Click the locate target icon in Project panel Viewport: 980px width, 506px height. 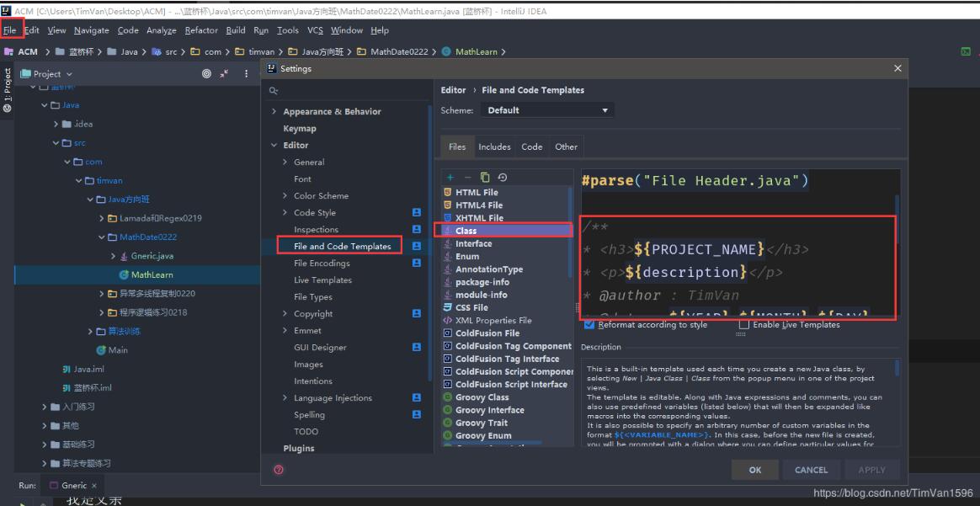(x=207, y=74)
